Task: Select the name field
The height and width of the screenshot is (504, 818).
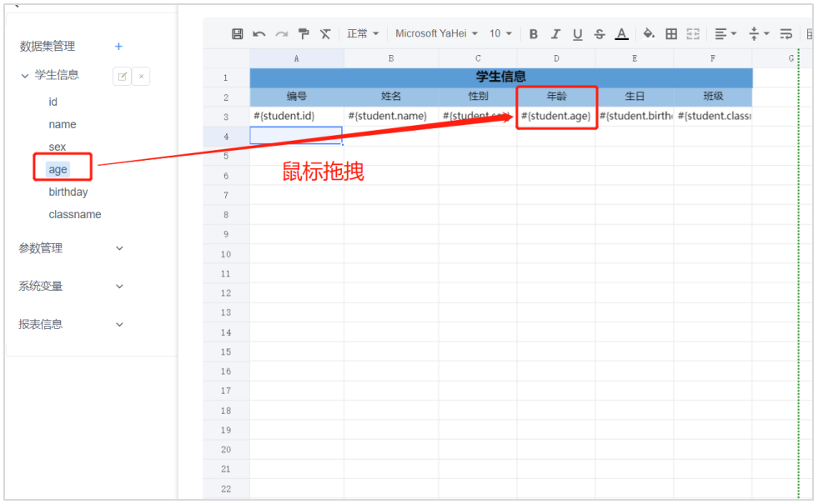Action: pos(63,125)
